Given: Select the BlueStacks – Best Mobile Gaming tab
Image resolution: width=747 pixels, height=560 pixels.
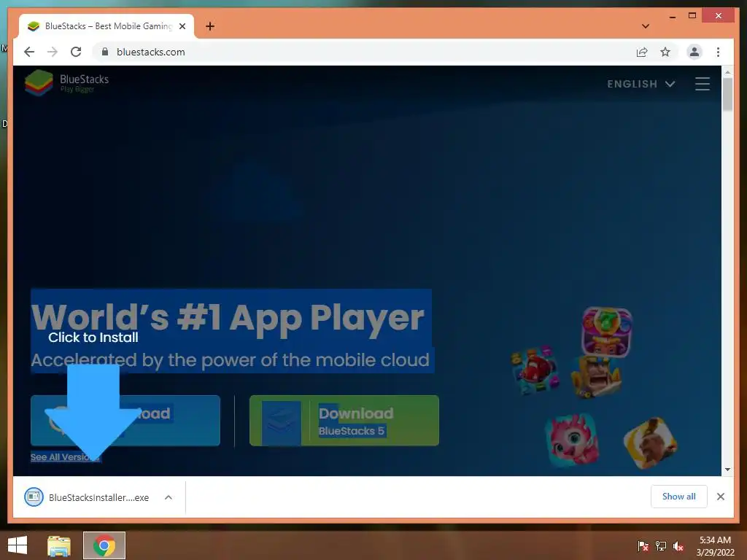Looking at the screenshot, I should point(107,26).
